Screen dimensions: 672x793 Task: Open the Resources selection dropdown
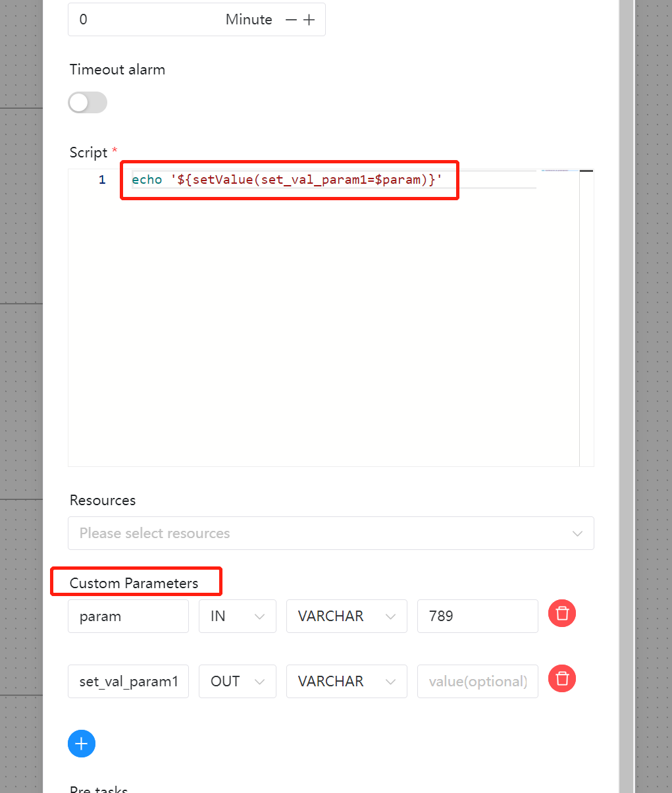tap(330, 533)
